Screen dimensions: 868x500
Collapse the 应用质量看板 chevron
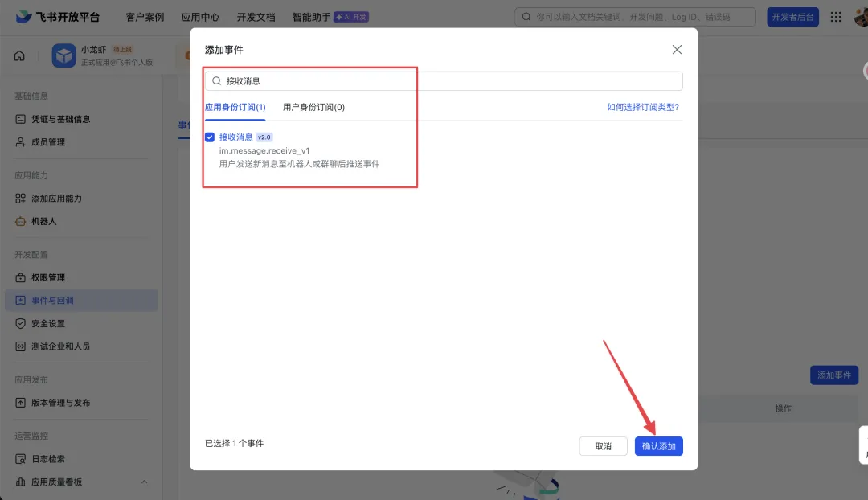click(145, 482)
